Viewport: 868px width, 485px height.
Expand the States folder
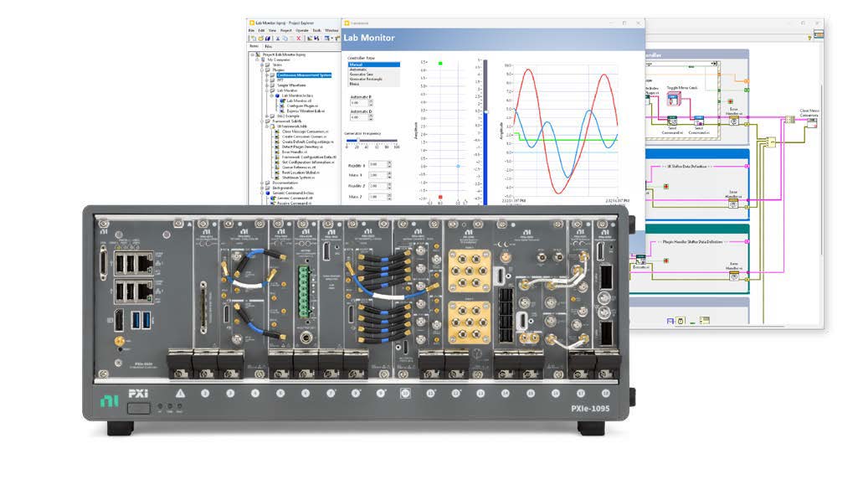(262, 64)
